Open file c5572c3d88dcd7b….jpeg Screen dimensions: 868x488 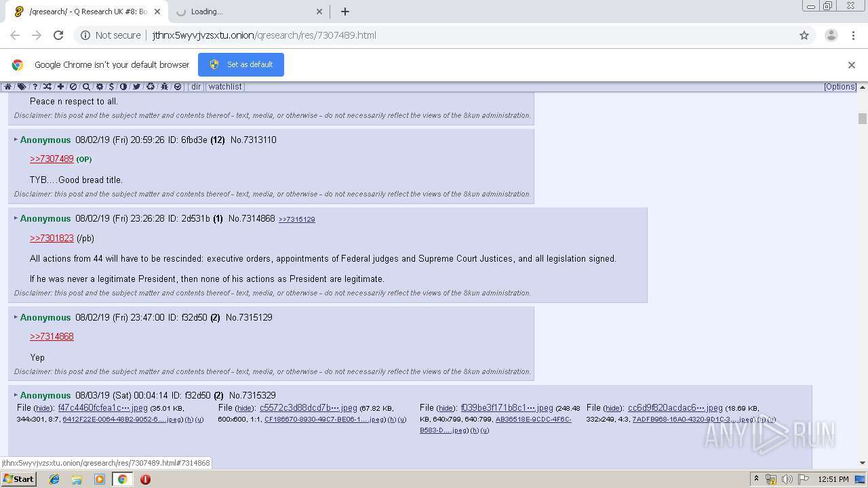[x=309, y=408]
